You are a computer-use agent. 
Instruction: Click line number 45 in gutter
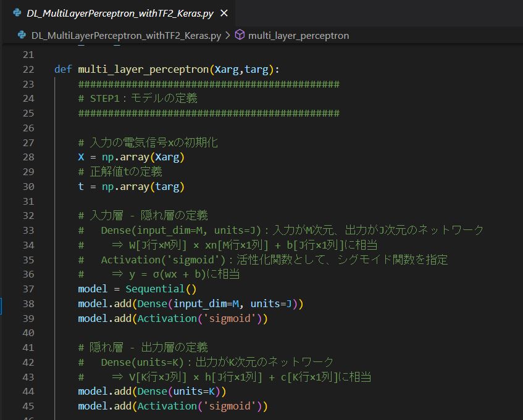pyautogui.click(x=28, y=406)
